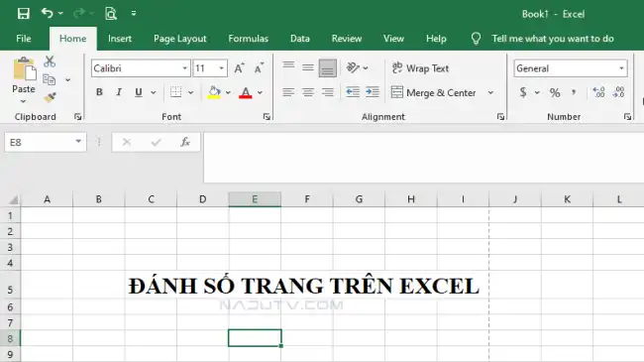Click the Select All corner triangle
The height and width of the screenshot is (362, 644).
click(12, 199)
